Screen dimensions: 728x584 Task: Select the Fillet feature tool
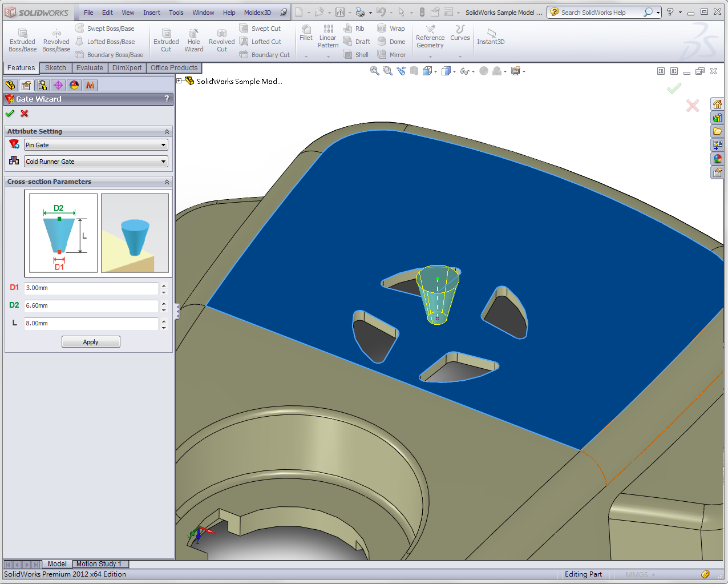[306, 34]
